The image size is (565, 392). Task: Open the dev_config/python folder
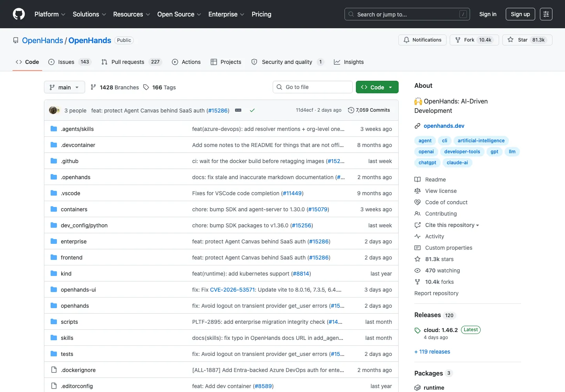tap(84, 225)
